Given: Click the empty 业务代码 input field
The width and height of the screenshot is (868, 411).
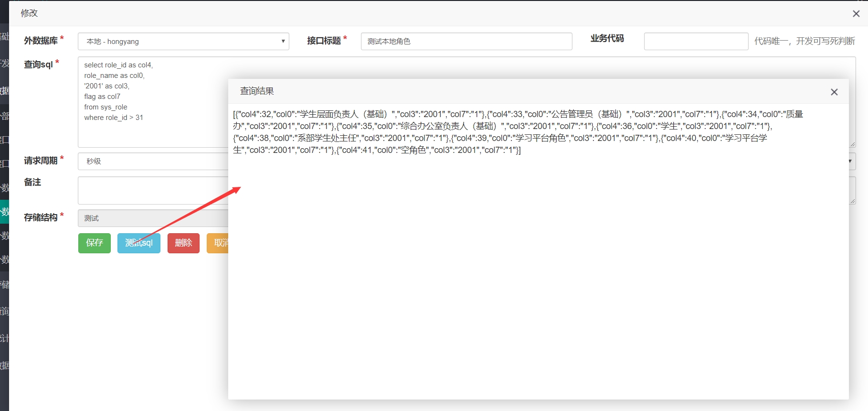Looking at the screenshot, I should [x=696, y=42].
